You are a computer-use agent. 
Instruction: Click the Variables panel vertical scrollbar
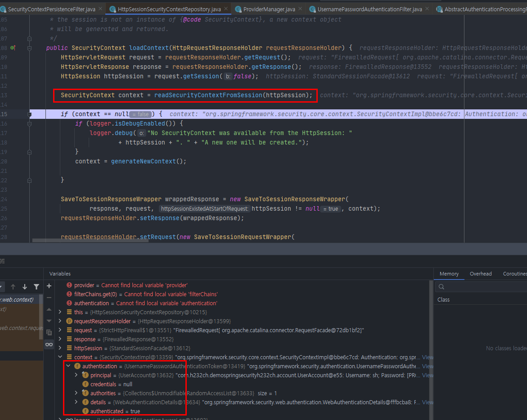pos(431,350)
